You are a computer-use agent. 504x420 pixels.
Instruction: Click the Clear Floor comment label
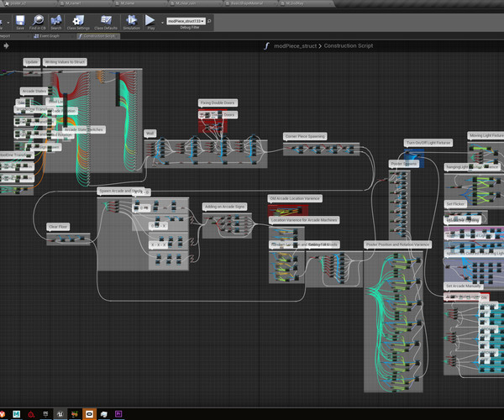[x=57, y=226]
